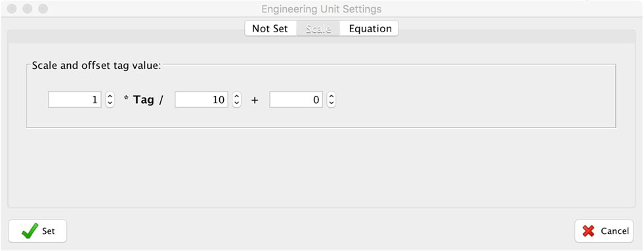Image resolution: width=644 pixels, height=251 pixels.
Task: Switch to the Not Set tab
Action: tap(270, 29)
